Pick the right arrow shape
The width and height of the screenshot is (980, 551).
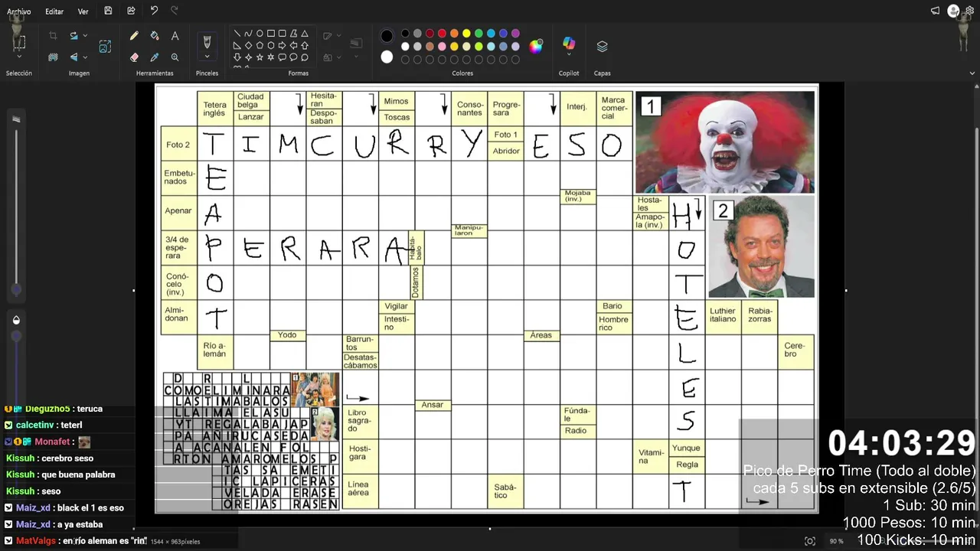pyautogui.click(x=282, y=45)
